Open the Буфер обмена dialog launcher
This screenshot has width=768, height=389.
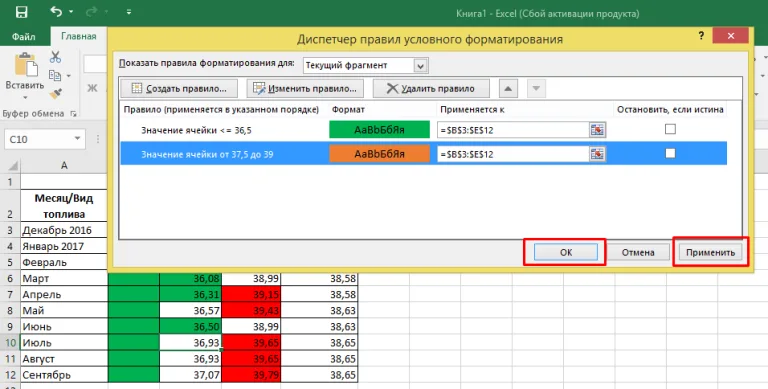coord(73,114)
